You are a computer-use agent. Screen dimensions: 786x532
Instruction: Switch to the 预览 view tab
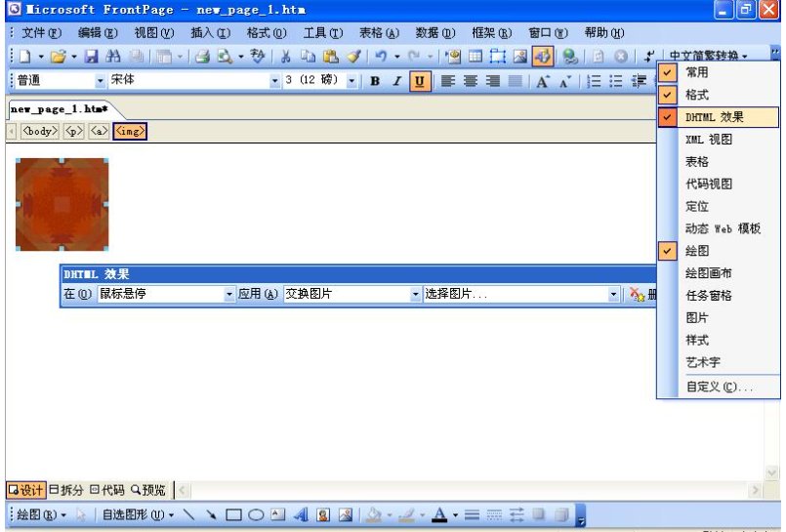147,489
